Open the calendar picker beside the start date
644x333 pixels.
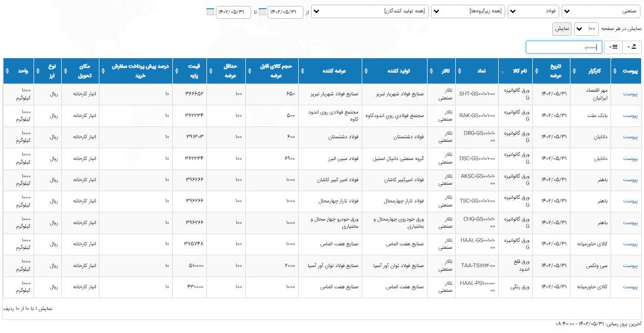[x=262, y=12]
